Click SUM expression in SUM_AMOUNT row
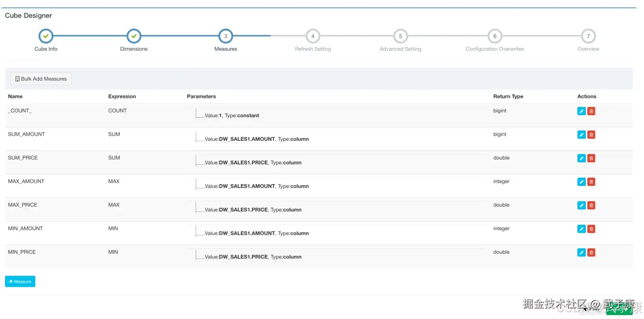 pos(114,134)
